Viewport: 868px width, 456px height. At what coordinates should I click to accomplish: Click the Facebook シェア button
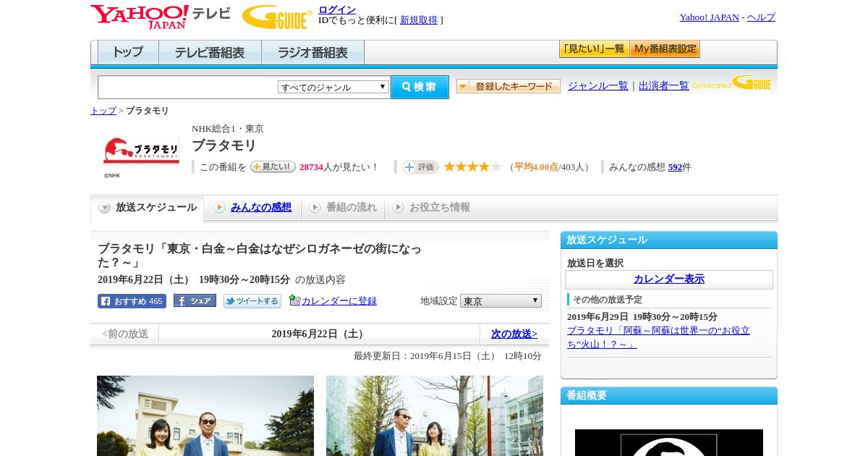click(195, 301)
